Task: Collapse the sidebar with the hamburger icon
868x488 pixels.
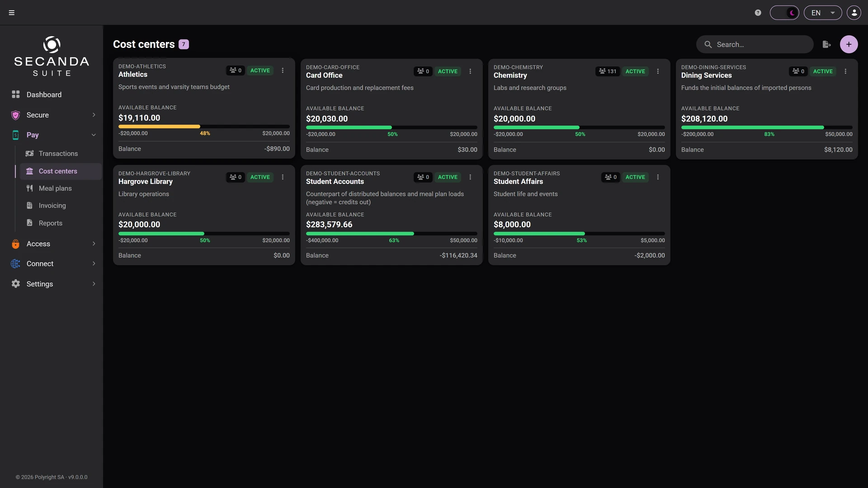Action: coord(12,13)
